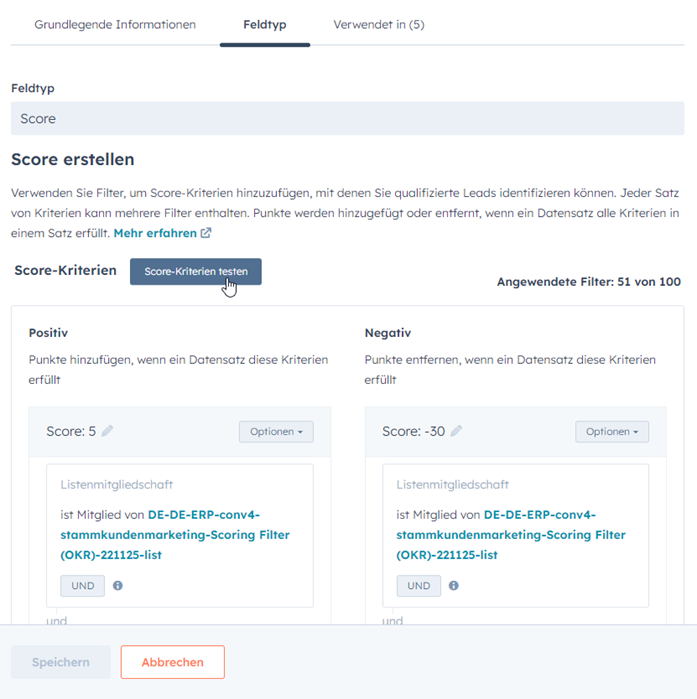Add UND condition in the Positiv filter
The height and width of the screenshot is (699, 697).
pos(82,586)
